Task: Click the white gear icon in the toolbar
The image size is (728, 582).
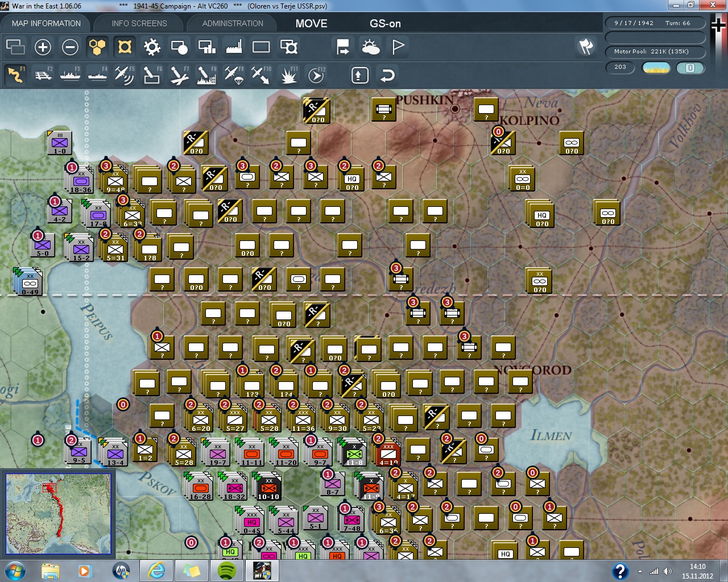Action: [152, 47]
